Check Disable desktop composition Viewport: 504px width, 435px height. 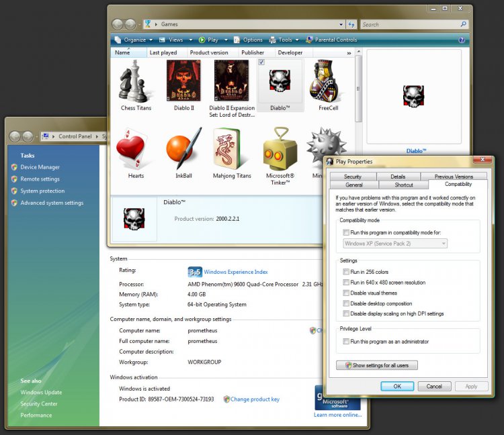[x=346, y=303]
